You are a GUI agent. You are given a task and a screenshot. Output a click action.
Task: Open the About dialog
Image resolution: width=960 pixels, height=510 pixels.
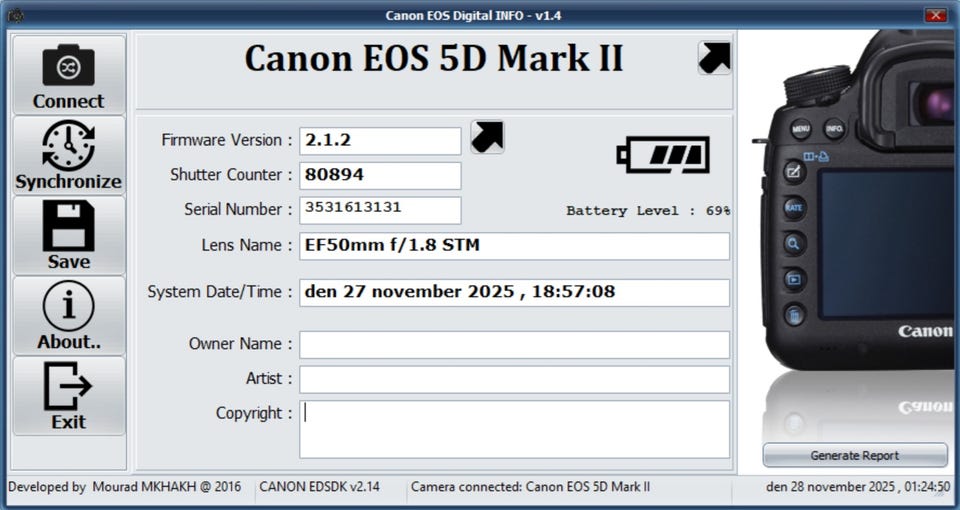[69, 315]
